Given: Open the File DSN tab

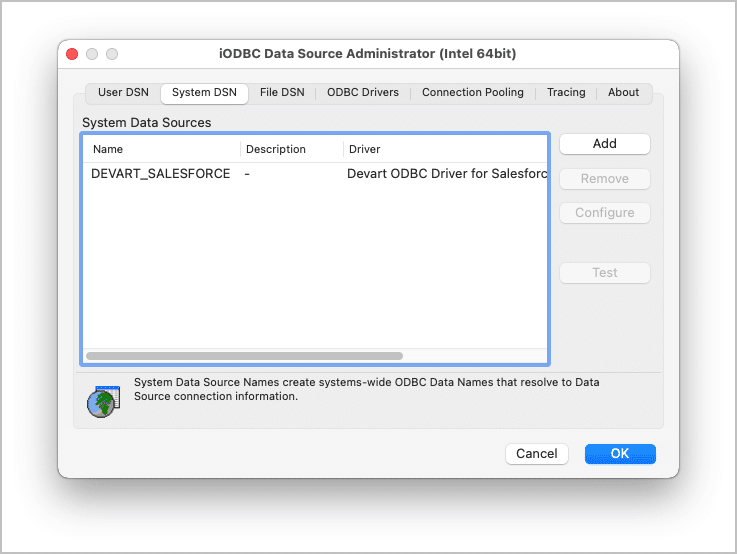Looking at the screenshot, I should (282, 93).
